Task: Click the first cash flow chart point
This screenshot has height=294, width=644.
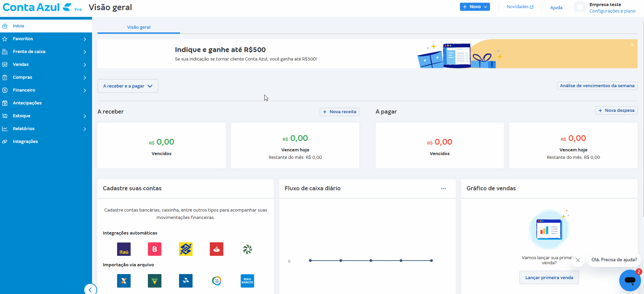Action: point(310,261)
